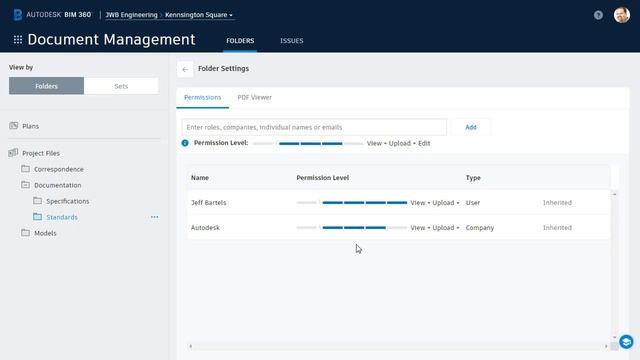Switch view to Folders
Viewport: 640px width, 360px height.
point(47,86)
